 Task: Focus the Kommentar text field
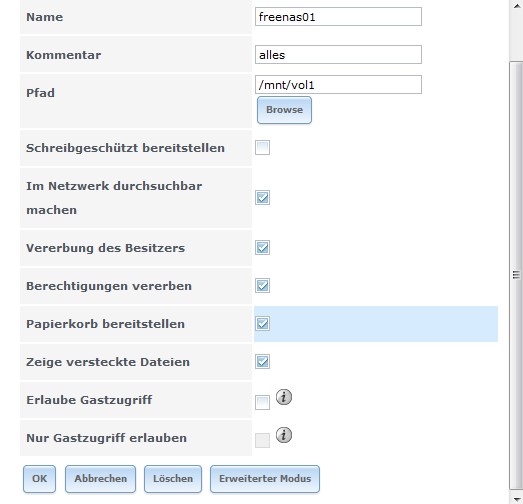tap(338, 55)
